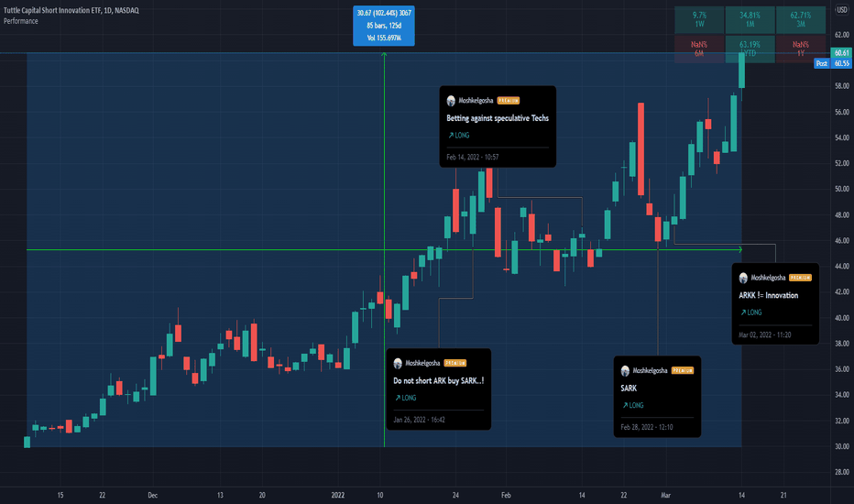
Task: Select the 34.81% 1M performance cell
Action: (750, 19)
